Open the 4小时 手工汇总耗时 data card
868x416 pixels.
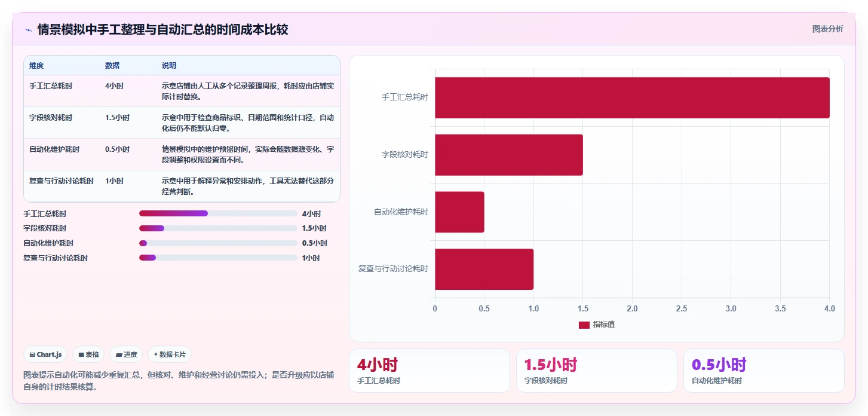pyautogui.click(x=430, y=371)
